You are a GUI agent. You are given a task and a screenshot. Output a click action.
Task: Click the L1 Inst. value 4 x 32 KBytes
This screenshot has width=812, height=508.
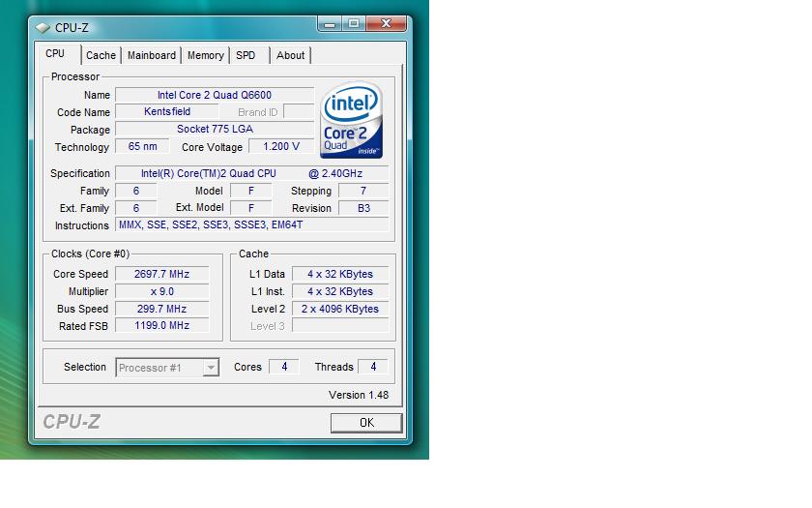[x=340, y=291]
